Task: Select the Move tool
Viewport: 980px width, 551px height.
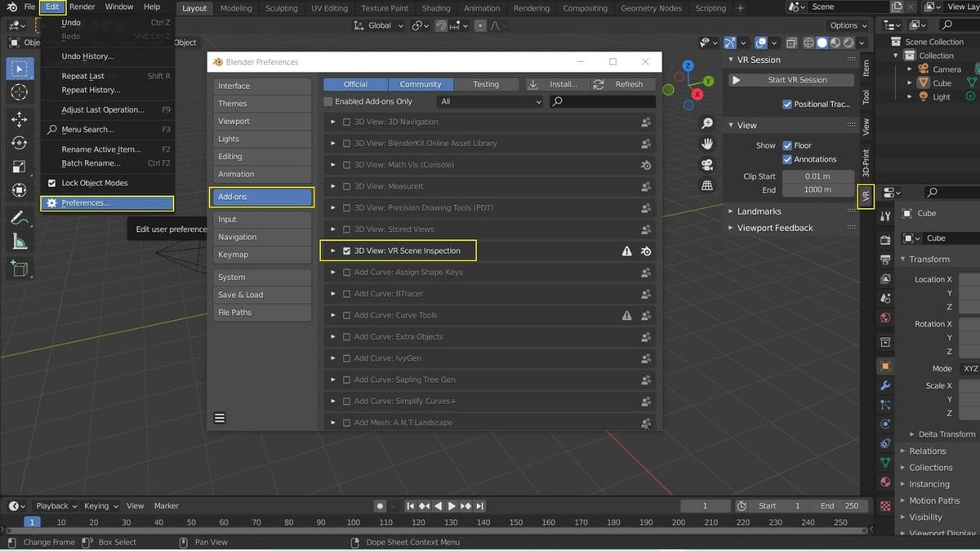Action: tap(20, 120)
